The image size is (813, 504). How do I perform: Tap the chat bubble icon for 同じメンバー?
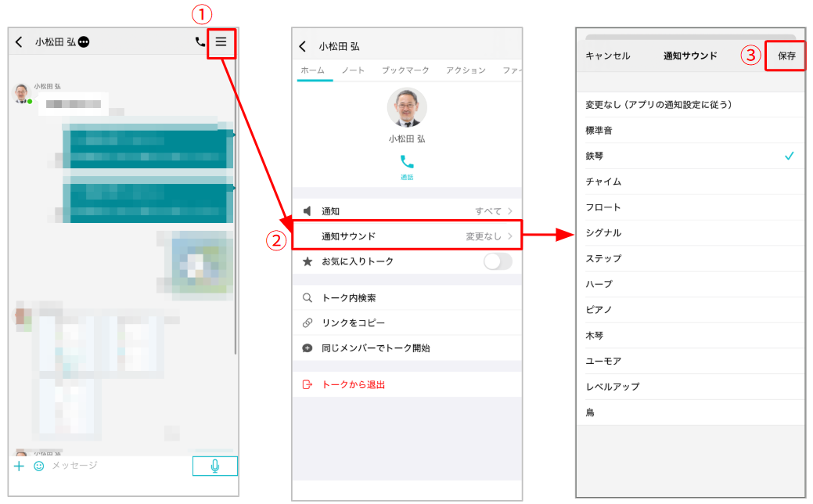(x=308, y=348)
